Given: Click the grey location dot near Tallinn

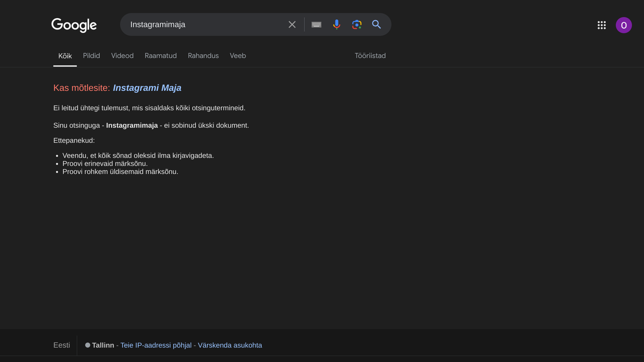Looking at the screenshot, I should coord(88,345).
